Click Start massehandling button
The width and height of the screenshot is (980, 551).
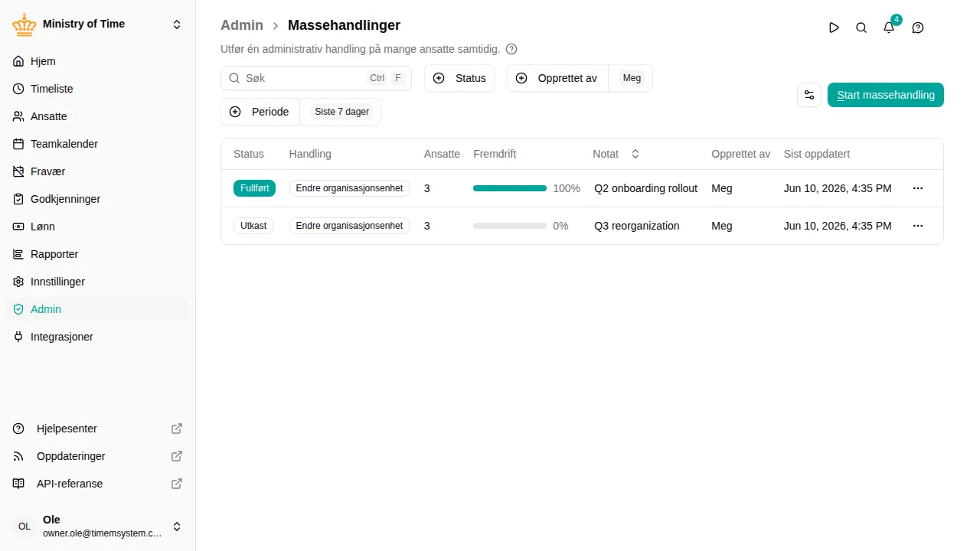coord(886,95)
